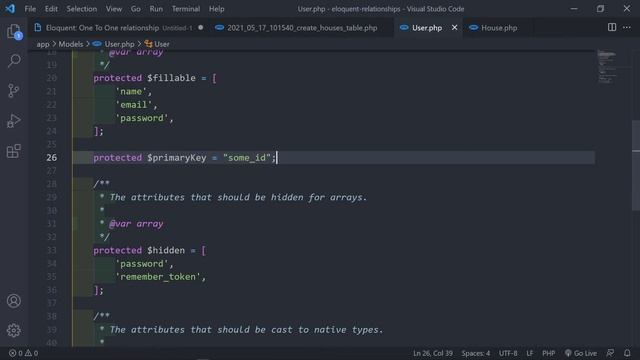The width and height of the screenshot is (640, 360).
Task: Click comment about cast to native types
Action: 246,329
